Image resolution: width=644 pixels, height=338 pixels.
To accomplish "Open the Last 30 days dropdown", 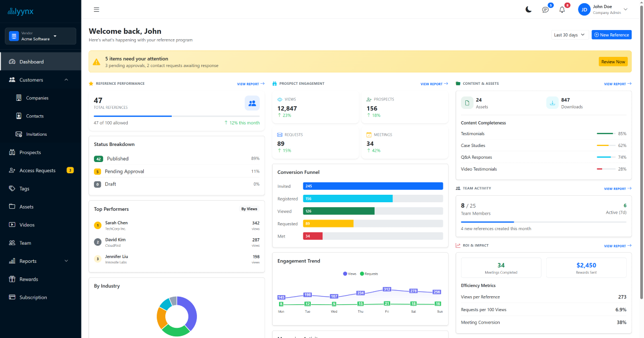I will (x=569, y=35).
